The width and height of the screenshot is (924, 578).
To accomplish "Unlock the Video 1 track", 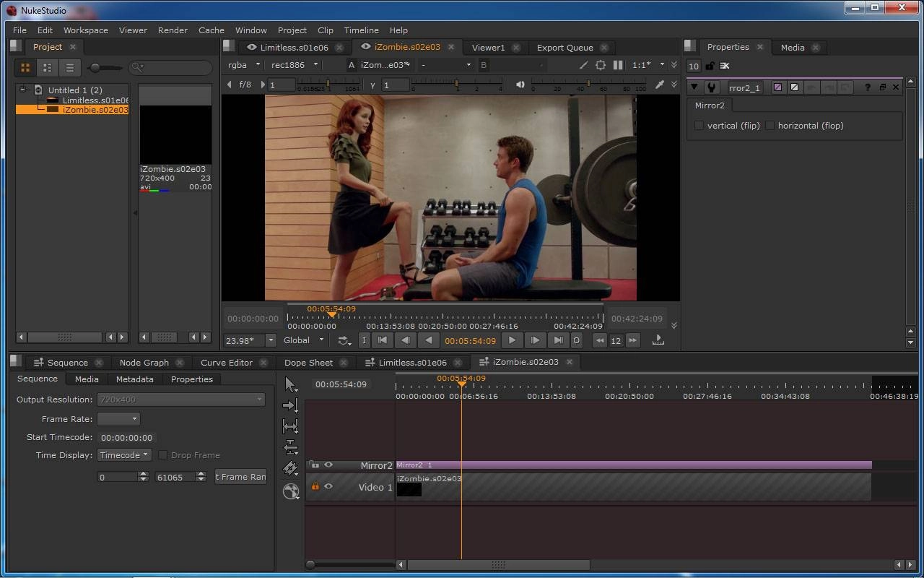I will coord(315,487).
